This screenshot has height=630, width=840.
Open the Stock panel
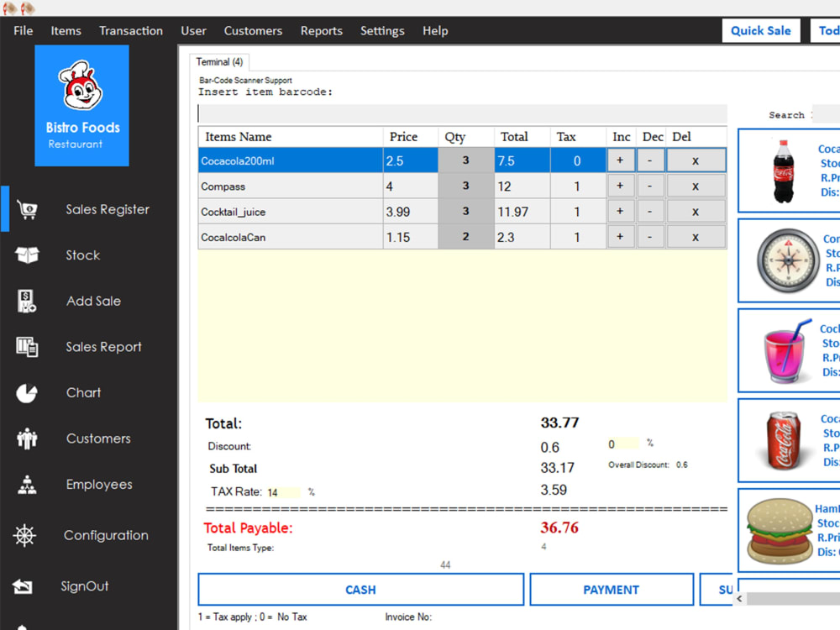(x=84, y=255)
